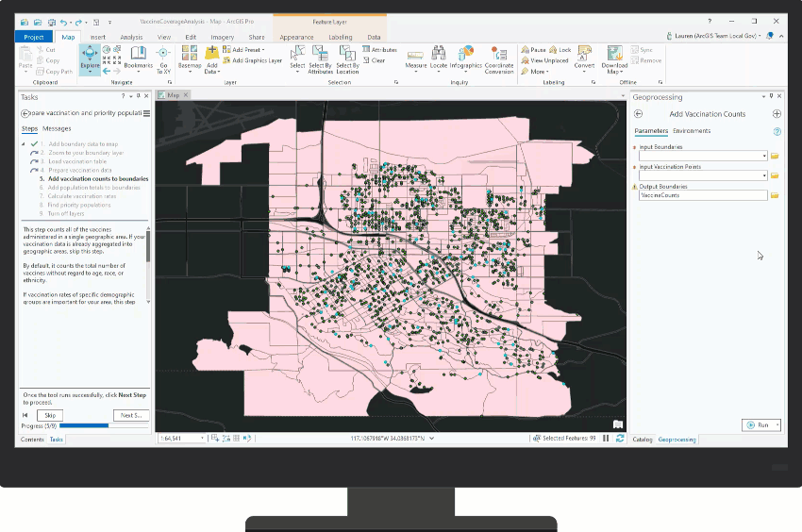Click the task Progress bar
Viewport: 802px width, 532px height.
(x=104, y=425)
